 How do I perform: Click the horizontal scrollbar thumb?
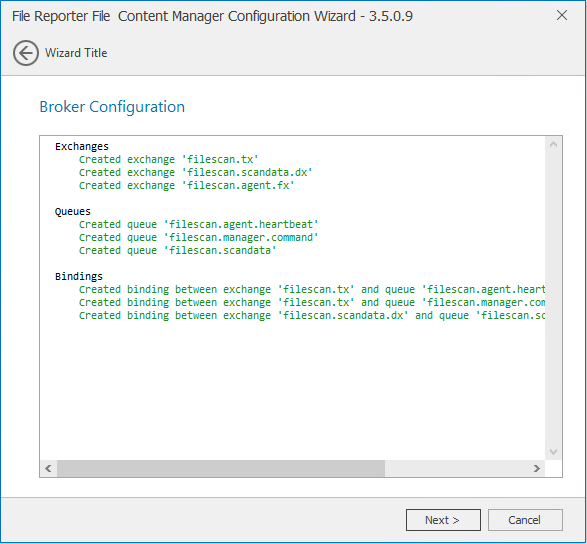point(221,468)
